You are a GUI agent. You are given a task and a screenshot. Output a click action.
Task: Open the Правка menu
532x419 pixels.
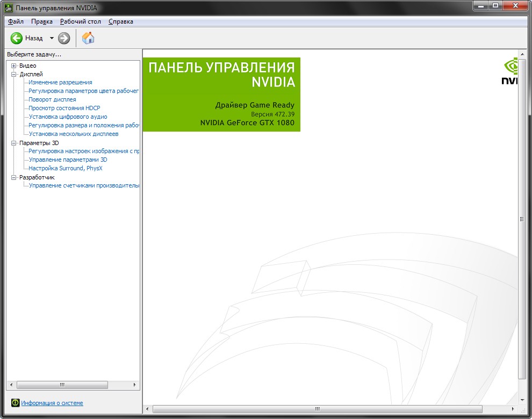(42, 21)
